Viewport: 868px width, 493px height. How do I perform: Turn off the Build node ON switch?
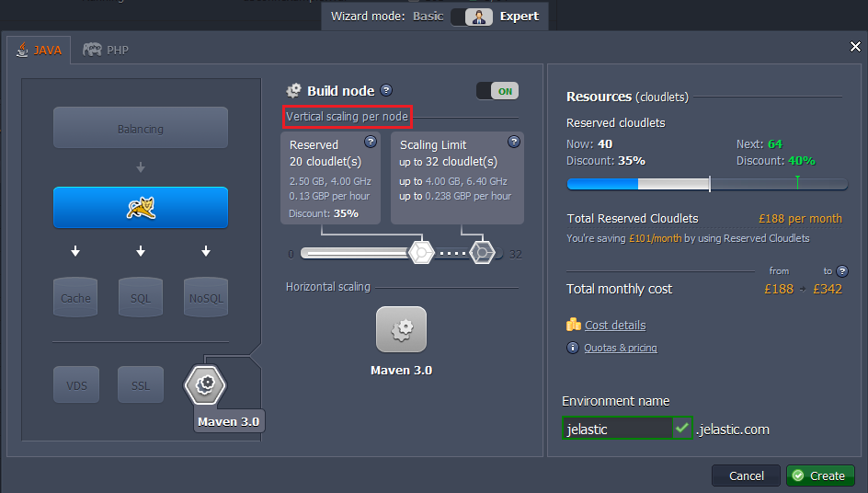[x=497, y=91]
